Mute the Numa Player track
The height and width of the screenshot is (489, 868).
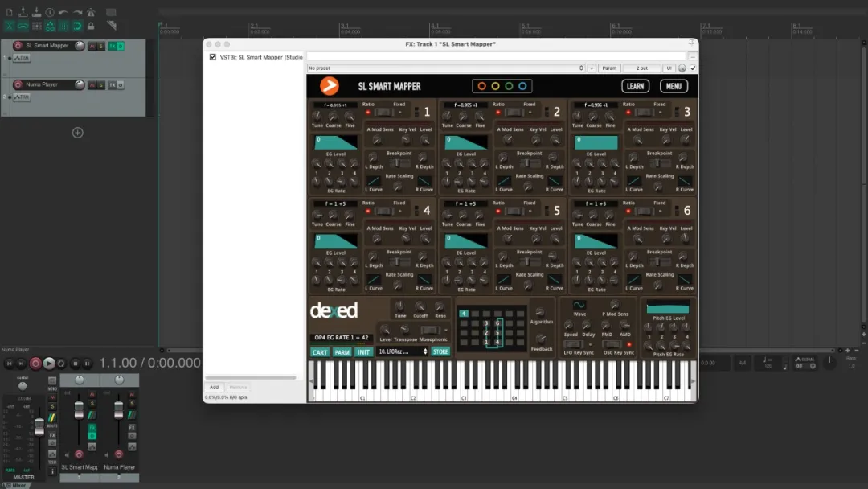pyautogui.click(x=92, y=84)
